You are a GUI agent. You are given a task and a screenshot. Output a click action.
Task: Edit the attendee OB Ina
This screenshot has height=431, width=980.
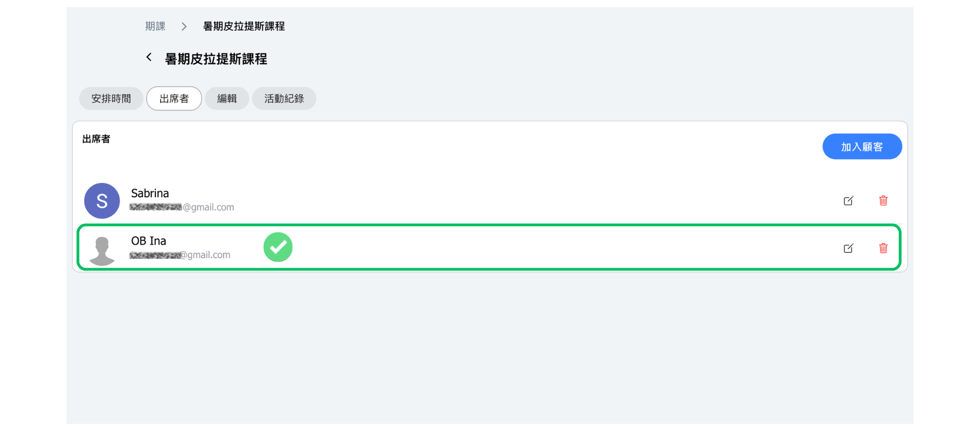848,248
